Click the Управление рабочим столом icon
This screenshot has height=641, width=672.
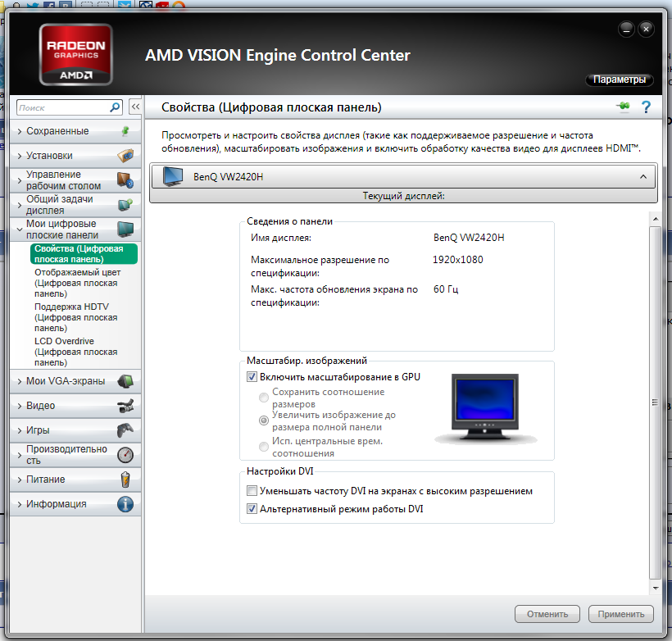pos(125,180)
